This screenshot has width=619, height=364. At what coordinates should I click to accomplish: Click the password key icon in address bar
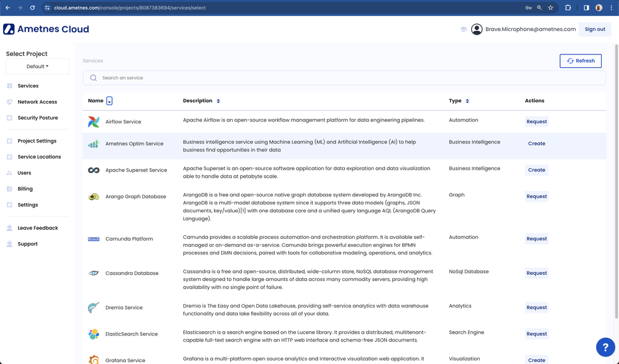528,7
